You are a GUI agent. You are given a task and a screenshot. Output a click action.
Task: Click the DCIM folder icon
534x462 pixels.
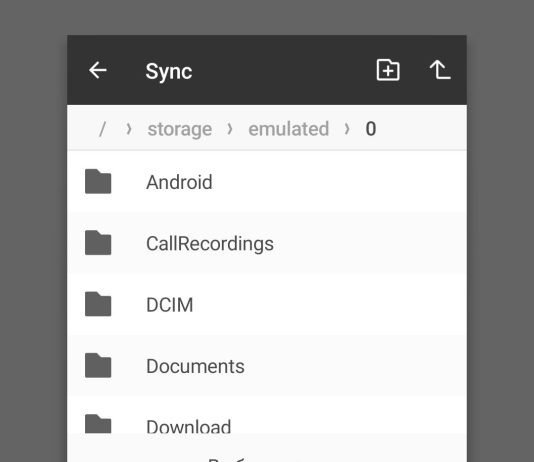[x=98, y=304]
